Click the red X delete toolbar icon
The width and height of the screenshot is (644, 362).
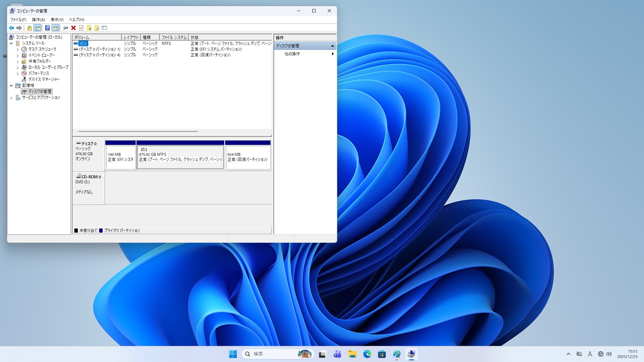pyautogui.click(x=73, y=28)
